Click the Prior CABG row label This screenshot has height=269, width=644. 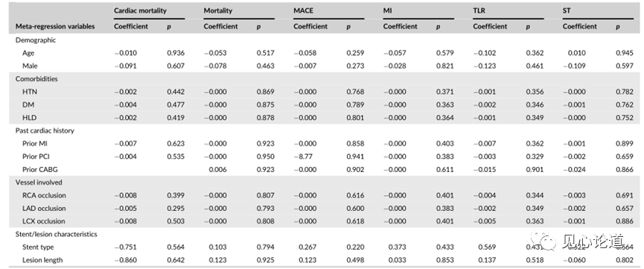tap(40, 169)
